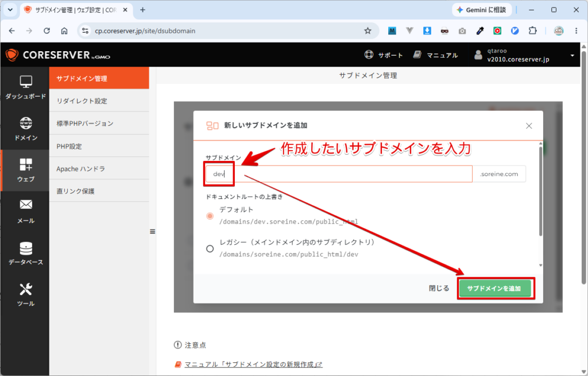This screenshot has height=376, width=588.
Task: Click the .soreine.com domain suffix
Action: click(499, 174)
